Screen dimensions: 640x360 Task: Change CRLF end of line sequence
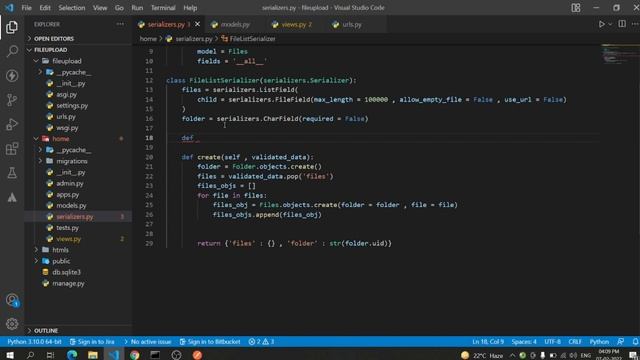[575, 342]
